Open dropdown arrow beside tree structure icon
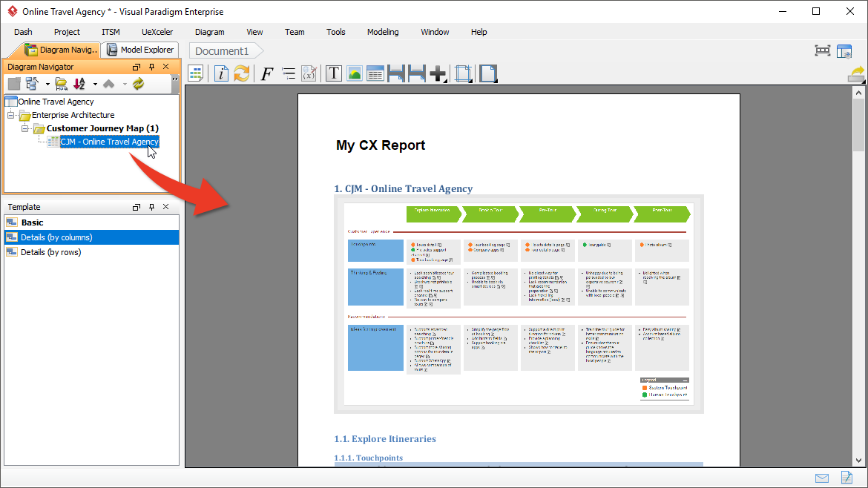The image size is (868, 488). (47, 84)
